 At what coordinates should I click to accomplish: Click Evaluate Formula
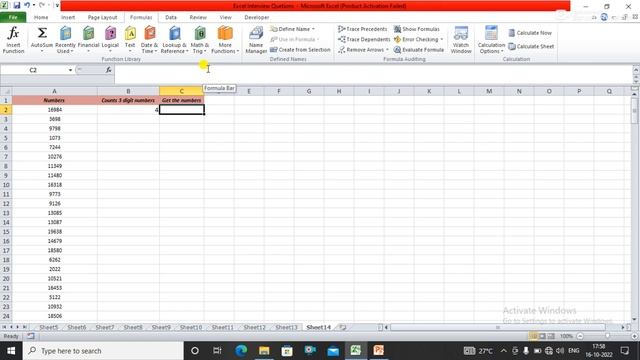point(419,49)
